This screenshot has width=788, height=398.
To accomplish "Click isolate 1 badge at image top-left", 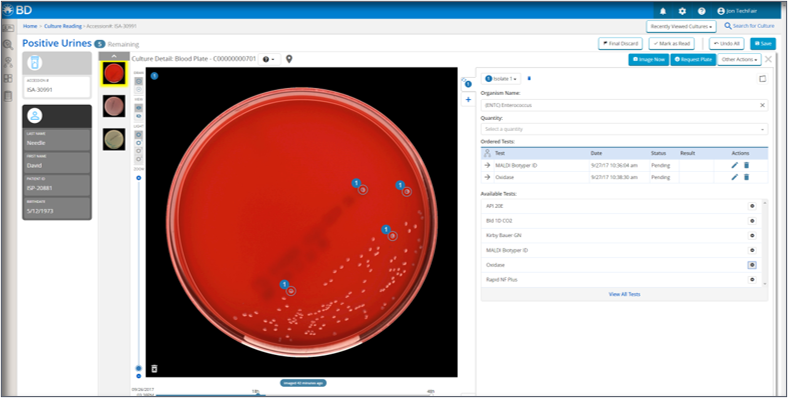I will [x=154, y=76].
